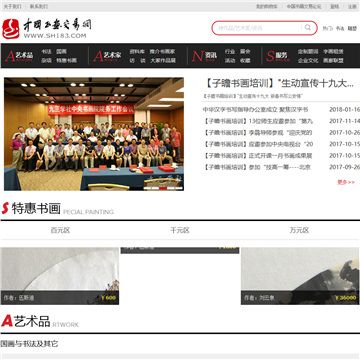Select 字画租赁 under the 服务 menu
The image size is (360, 360).
(333, 52)
